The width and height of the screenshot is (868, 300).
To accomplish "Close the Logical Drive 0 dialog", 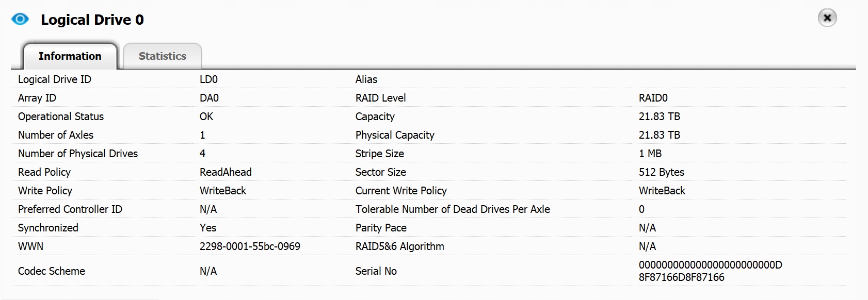I will tap(827, 18).
